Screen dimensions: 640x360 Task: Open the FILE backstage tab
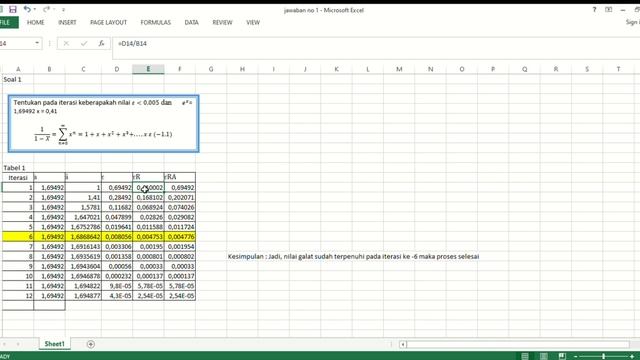[7, 22]
